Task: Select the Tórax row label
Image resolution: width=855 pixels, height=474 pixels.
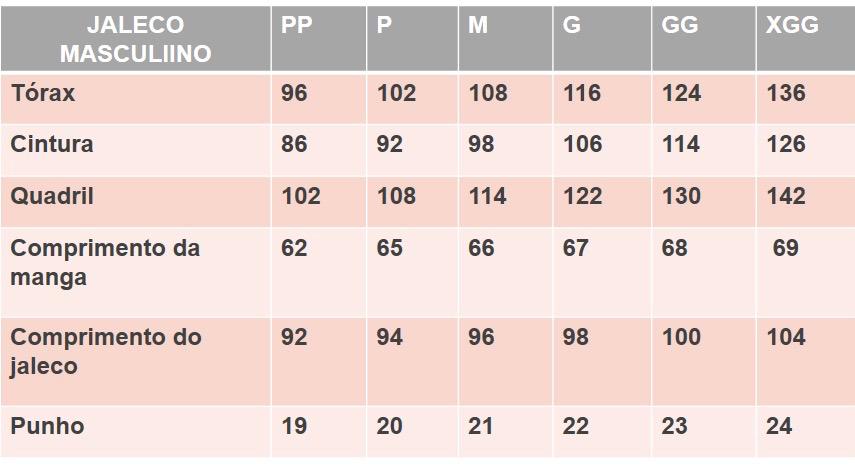Action: pos(43,93)
